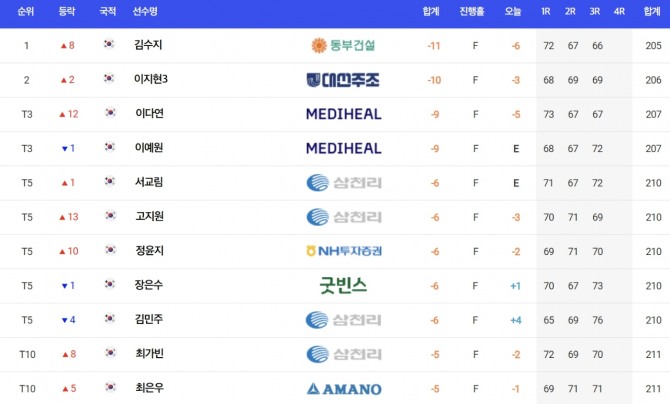Click the Korean flag beside 김수지

coord(109,44)
